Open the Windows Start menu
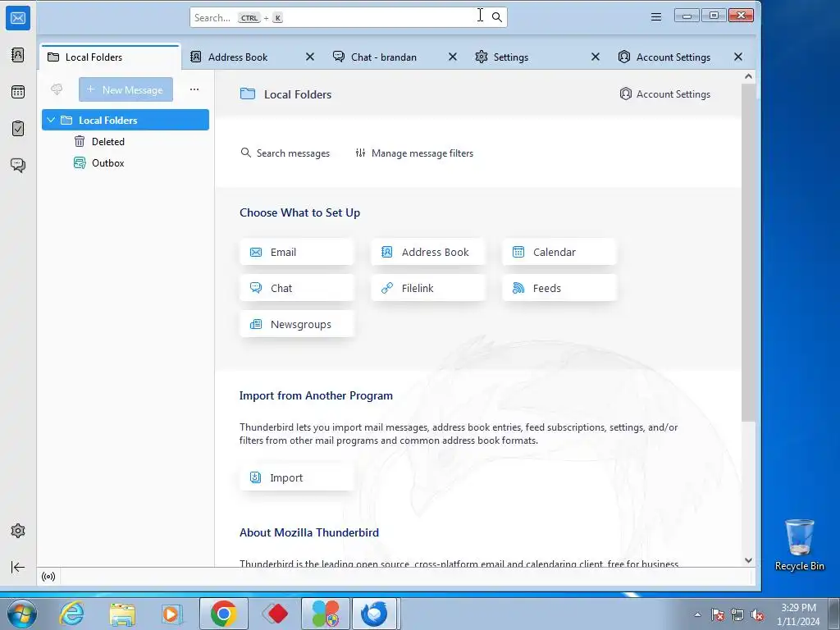This screenshot has width=840, height=630. click(22, 614)
